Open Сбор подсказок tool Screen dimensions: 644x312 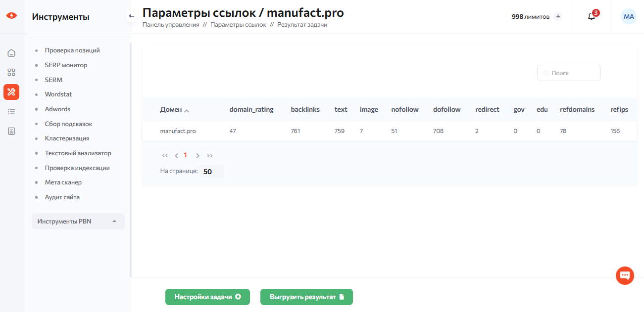coord(68,124)
